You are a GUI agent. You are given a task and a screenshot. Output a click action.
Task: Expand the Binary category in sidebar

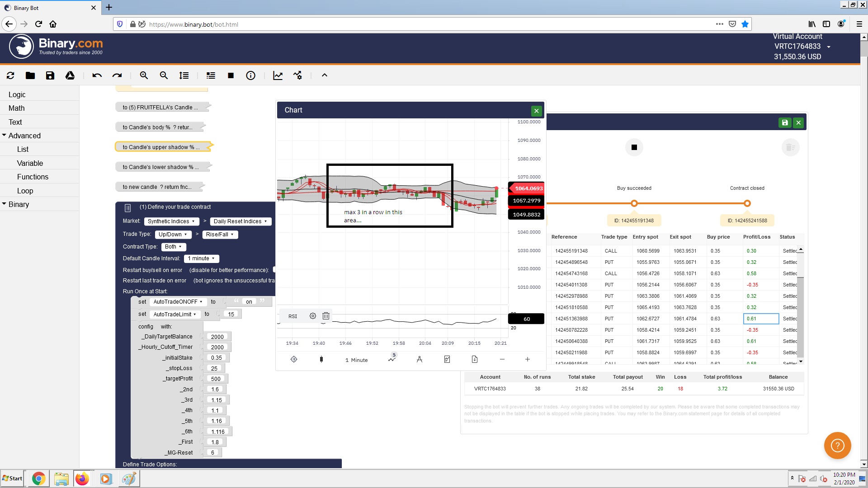coord(19,204)
